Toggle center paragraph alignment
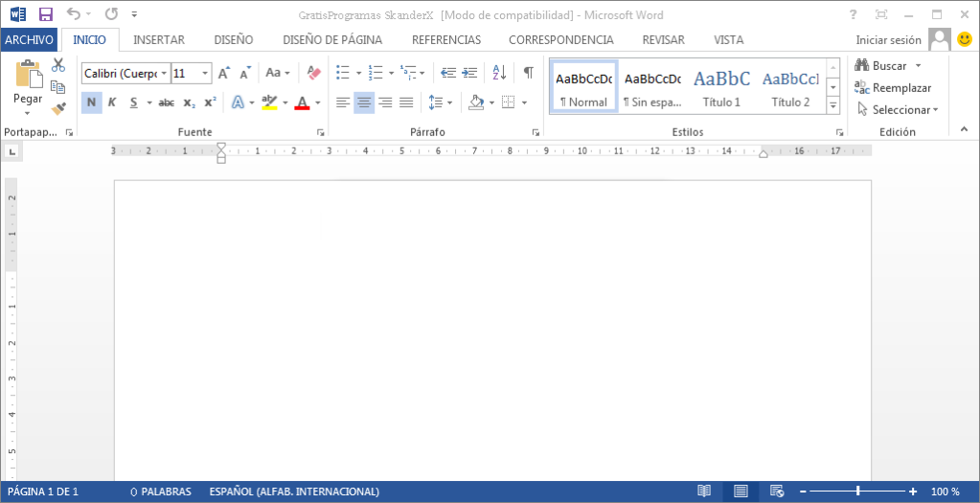 [x=364, y=103]
